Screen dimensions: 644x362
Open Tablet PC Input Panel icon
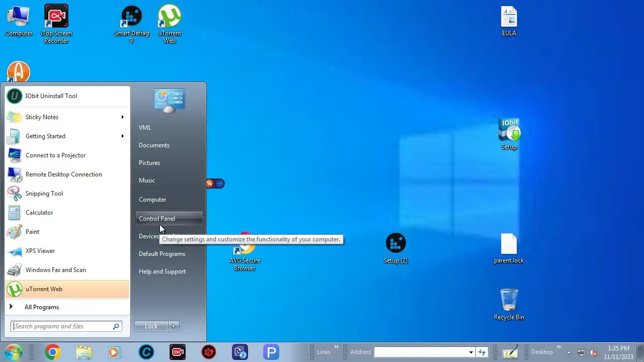coord(510,352)
